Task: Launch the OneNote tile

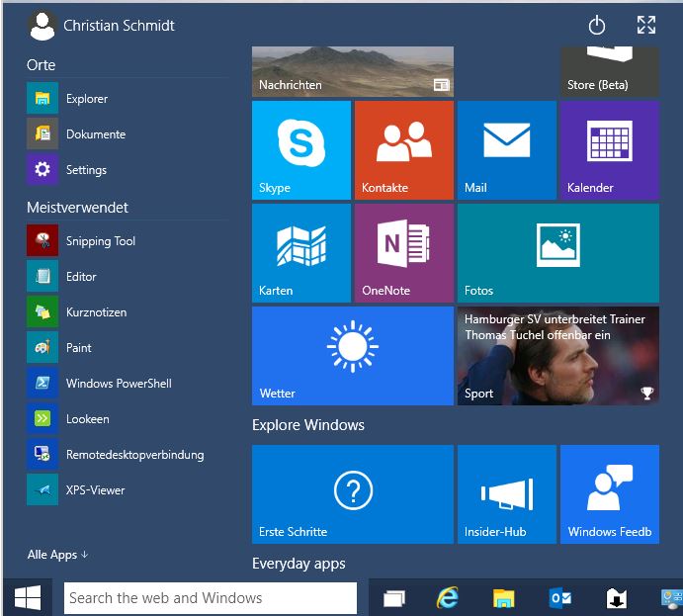Action: [403, 253]
